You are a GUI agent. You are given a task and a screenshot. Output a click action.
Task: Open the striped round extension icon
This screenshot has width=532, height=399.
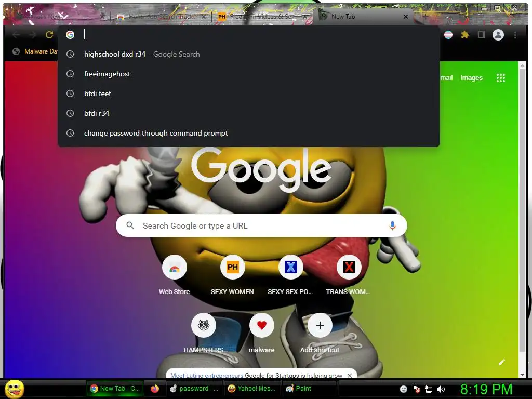coord(448,35)
